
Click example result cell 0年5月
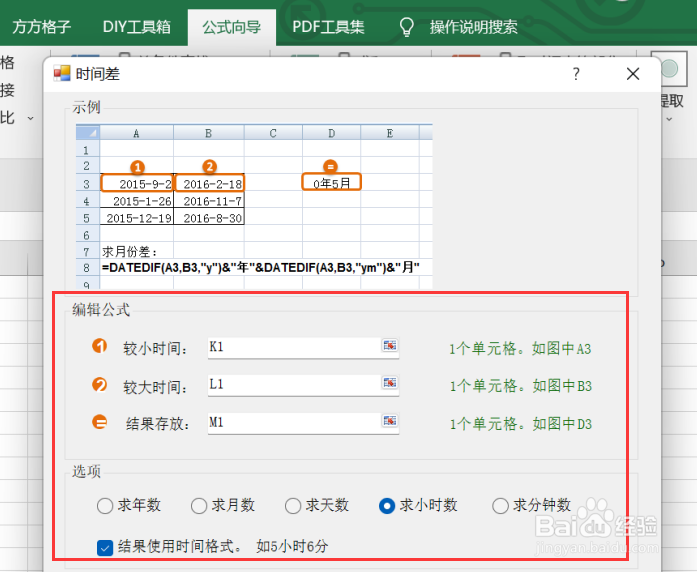[332, 183]
